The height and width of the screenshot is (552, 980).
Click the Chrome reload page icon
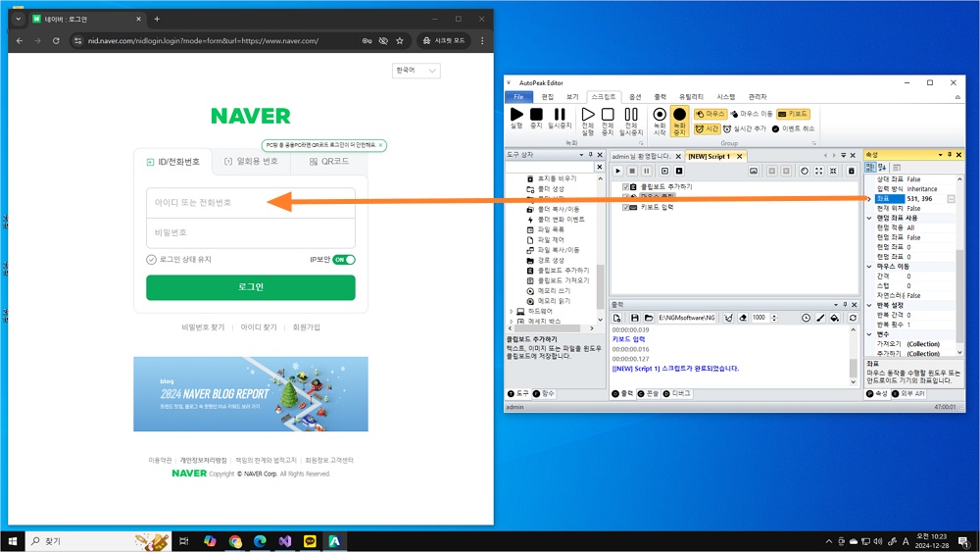click(56, 40)
